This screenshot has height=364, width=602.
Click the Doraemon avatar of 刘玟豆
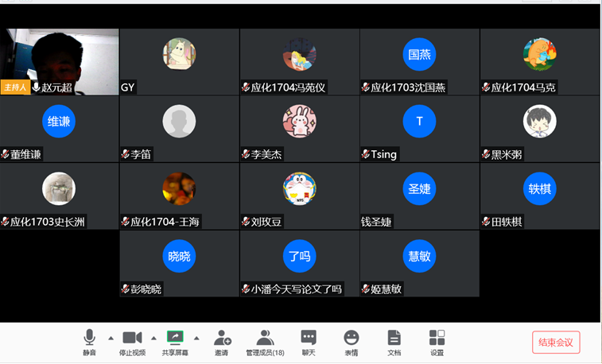pos(300,188)
